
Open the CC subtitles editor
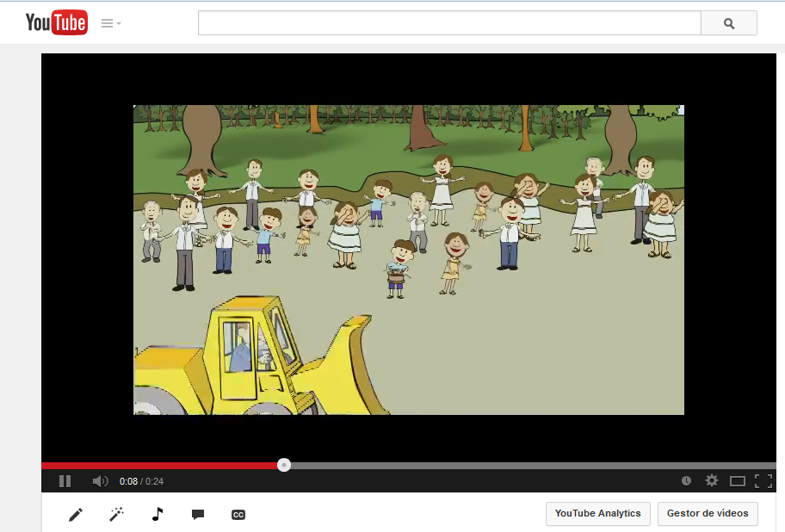238,515
